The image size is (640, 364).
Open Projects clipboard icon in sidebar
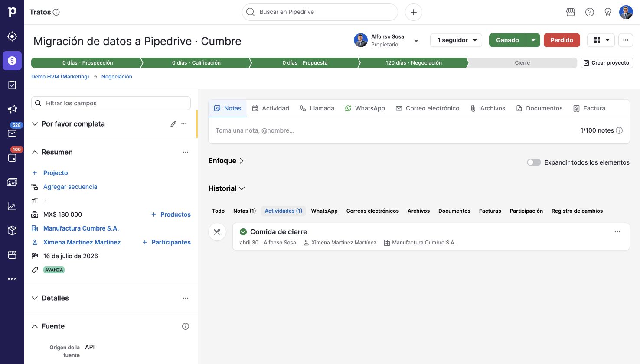click(x=12, y=85)
